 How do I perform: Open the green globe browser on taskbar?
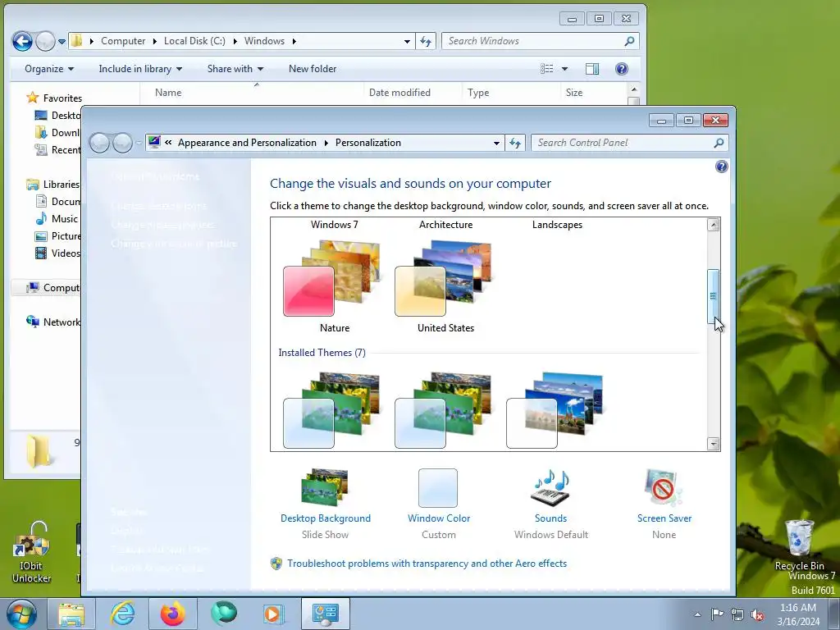click(x=223, y=614)
